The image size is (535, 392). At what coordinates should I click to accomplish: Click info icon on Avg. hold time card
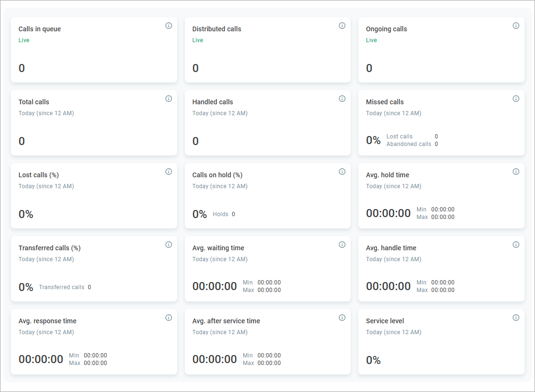point(516,172)
